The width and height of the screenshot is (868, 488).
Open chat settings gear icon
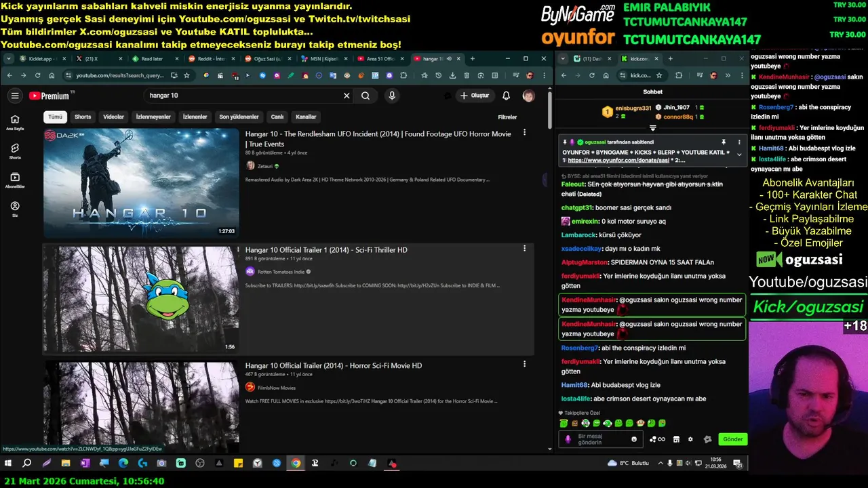[x=690, y=439]
